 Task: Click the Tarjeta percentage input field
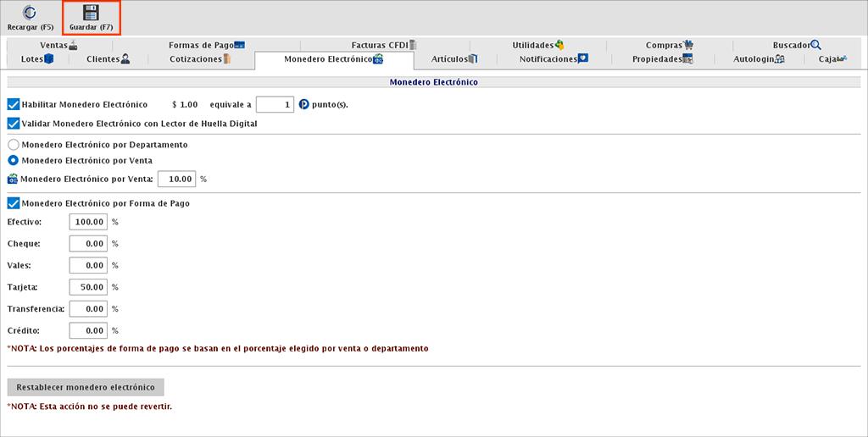pos(88,287)
